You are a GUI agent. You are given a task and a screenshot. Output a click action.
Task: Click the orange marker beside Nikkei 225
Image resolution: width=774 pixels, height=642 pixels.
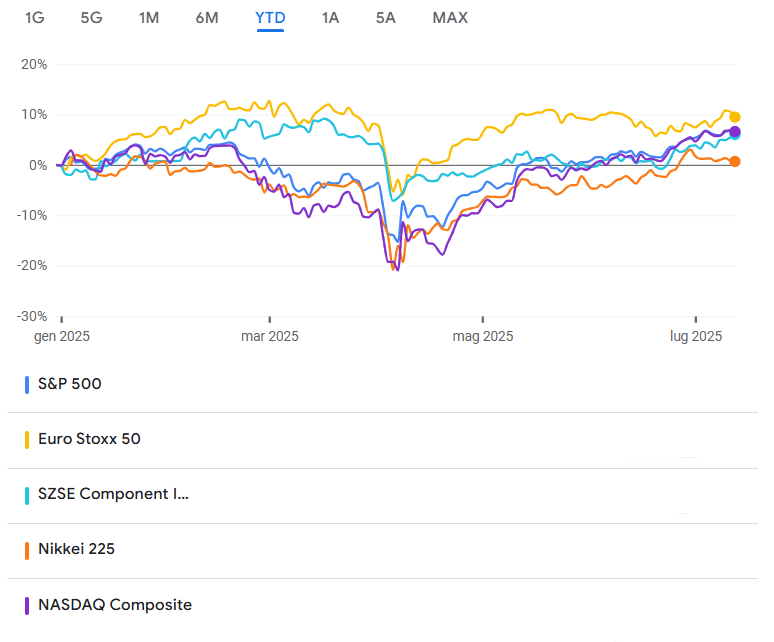(x=26, y=549)
